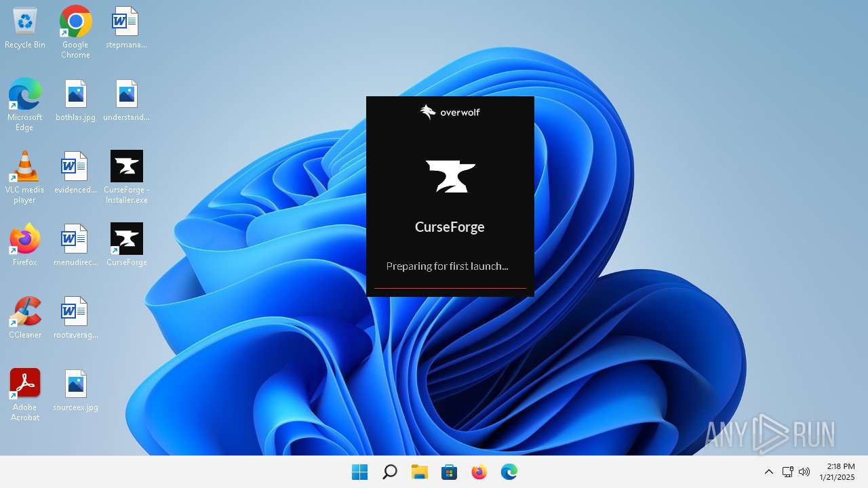Select the sourceex.jpg image file
Screen dimensions: 868x488
point(75,390)
